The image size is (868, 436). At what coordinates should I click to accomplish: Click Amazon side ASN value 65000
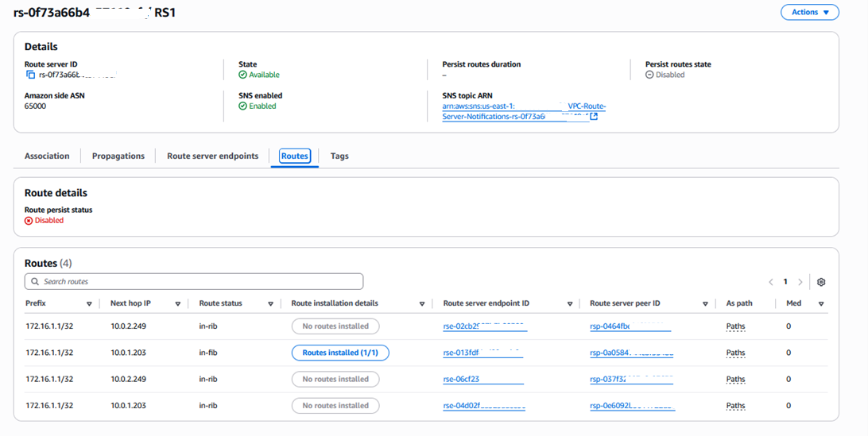[36, 106]
